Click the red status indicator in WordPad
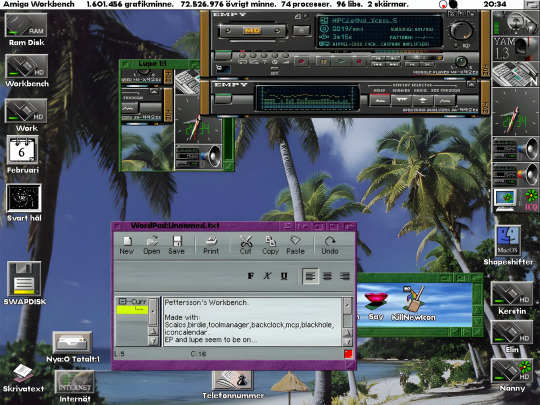The width and height of the screenshot is (540, 405). click(x=348, y=354)
